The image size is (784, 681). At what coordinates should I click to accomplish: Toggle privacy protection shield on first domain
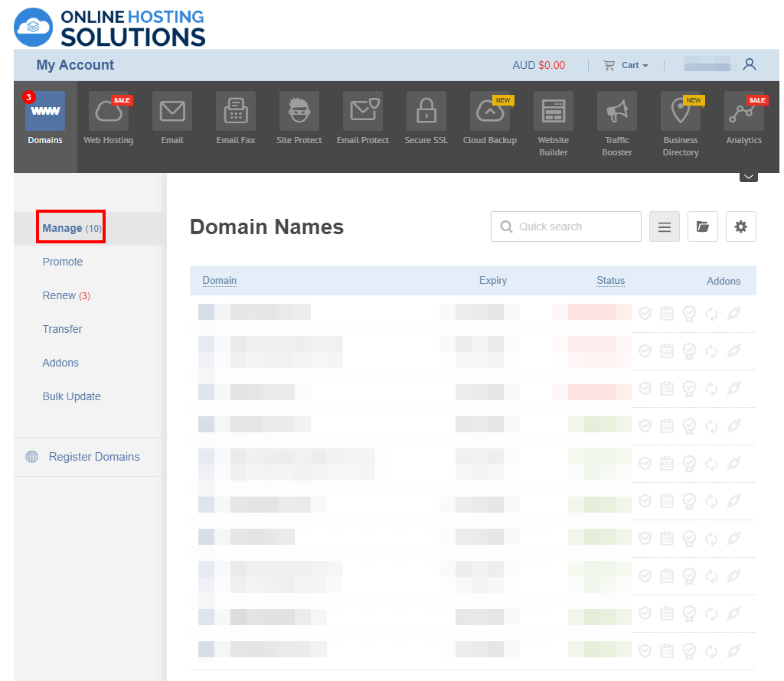coord(645,313)
